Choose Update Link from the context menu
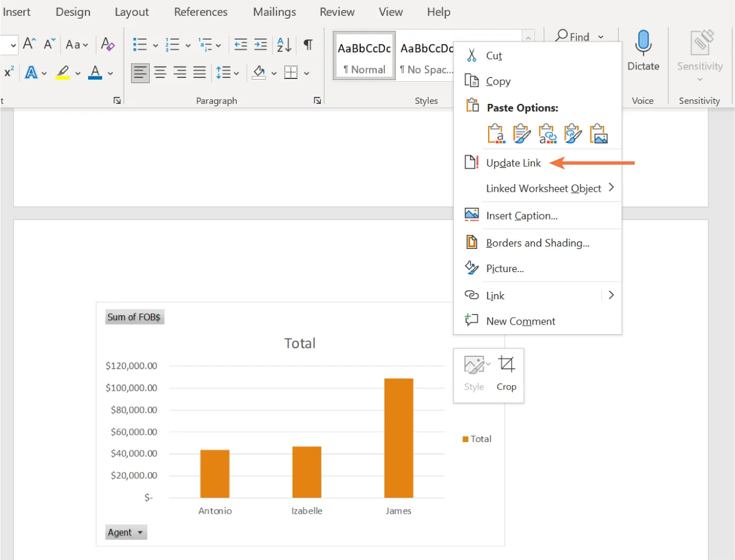 coord(512,163)
